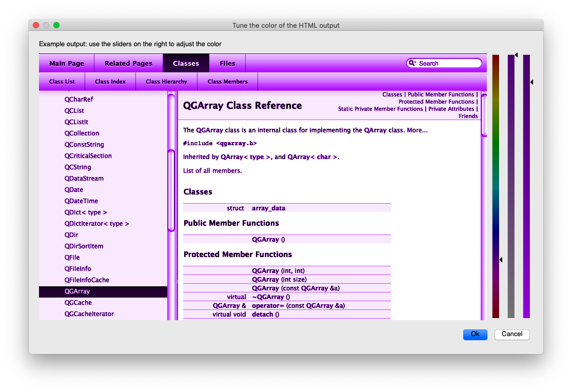This screenshot has height=392, width=572.
Task: Open the ~QGArray () destructor link
Action: (271, 297)
